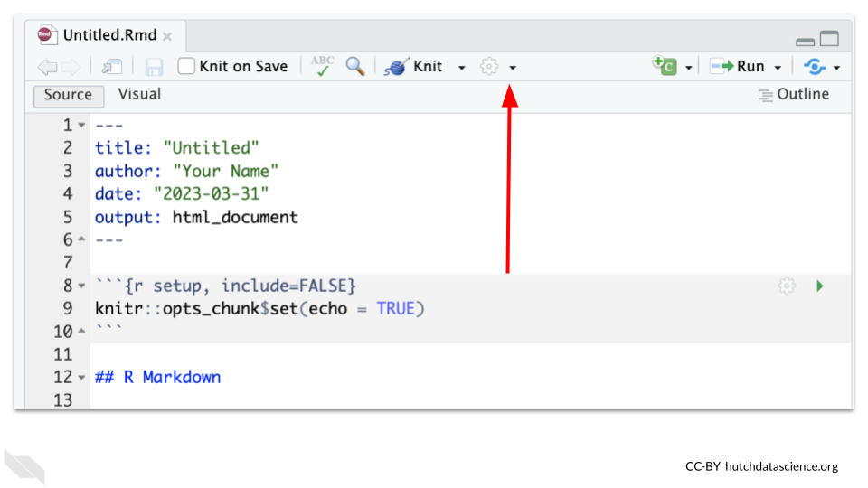Open the publish dropdown arrow
Image resolution: width=868 pixels, height=488 pixels.
pyautogui.click(x=836, y=68)
